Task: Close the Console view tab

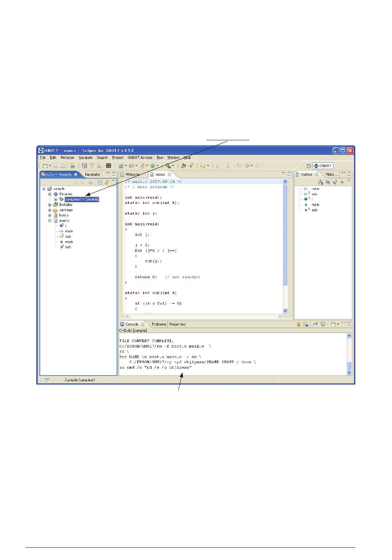Action: point(143,324)
